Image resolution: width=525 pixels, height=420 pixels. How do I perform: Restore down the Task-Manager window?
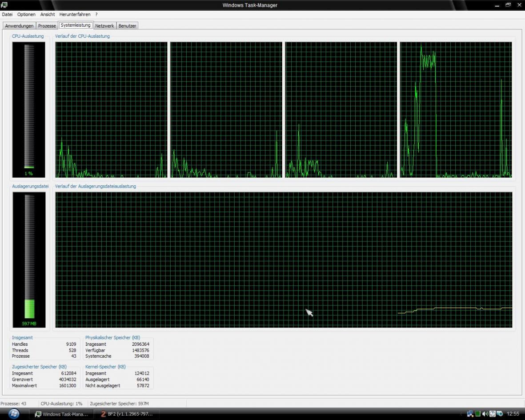pos(508,5)
